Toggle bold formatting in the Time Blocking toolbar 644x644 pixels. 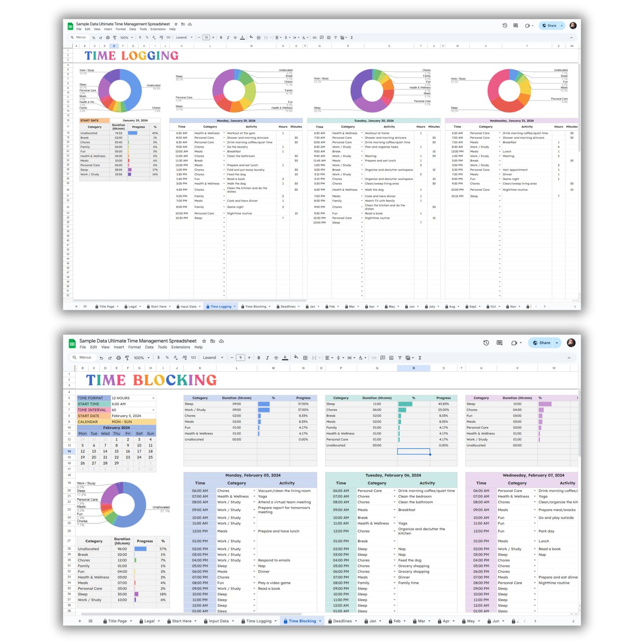coord(259,358)
